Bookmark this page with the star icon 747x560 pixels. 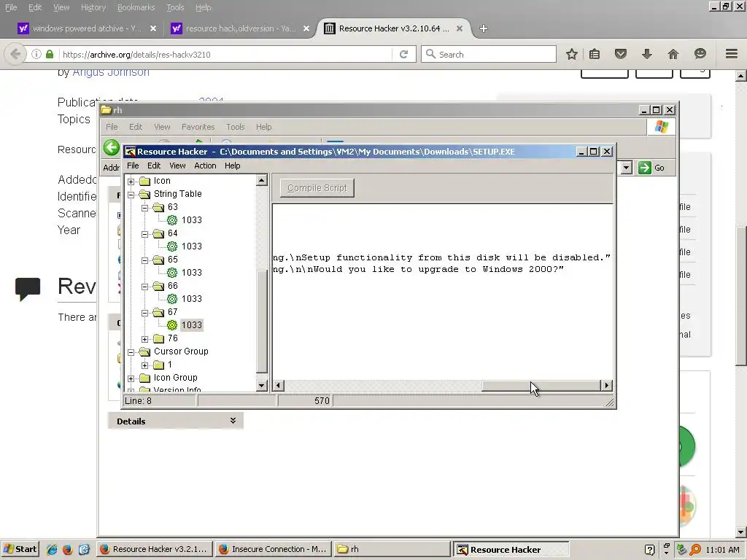tap(572, 54)
